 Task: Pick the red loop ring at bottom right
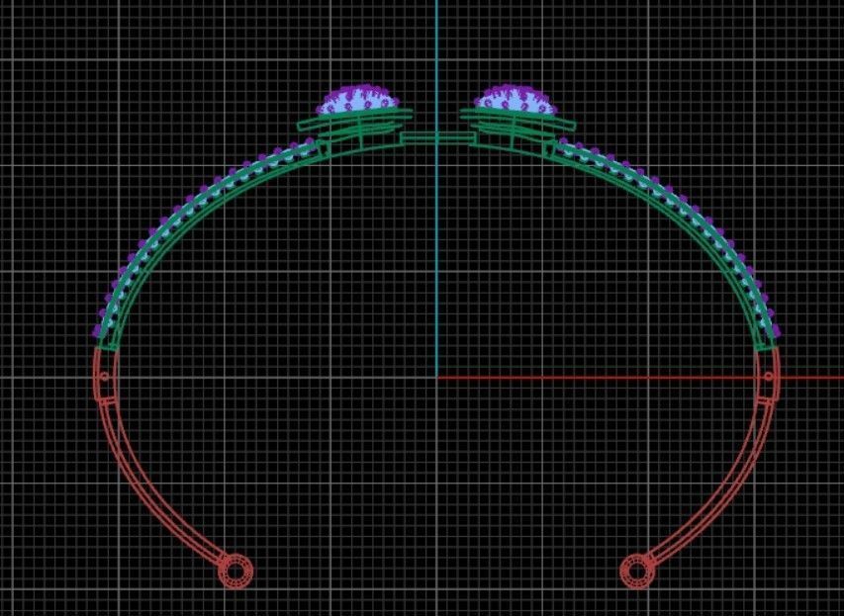point(637,572)
